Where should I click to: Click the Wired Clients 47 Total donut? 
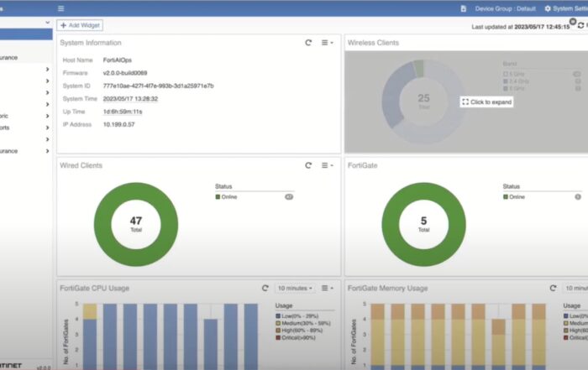point(136,224)
